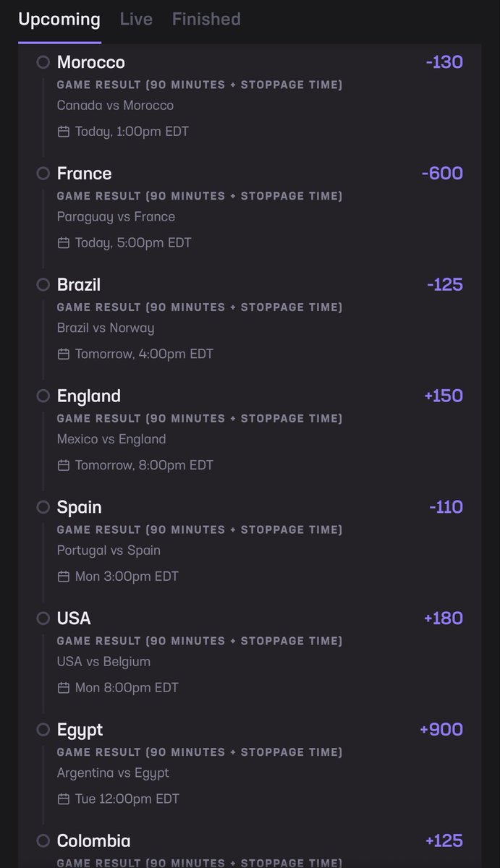Tap the -600 odds for France
This screenshot has width=500, height=868.
tap(442, 174)
